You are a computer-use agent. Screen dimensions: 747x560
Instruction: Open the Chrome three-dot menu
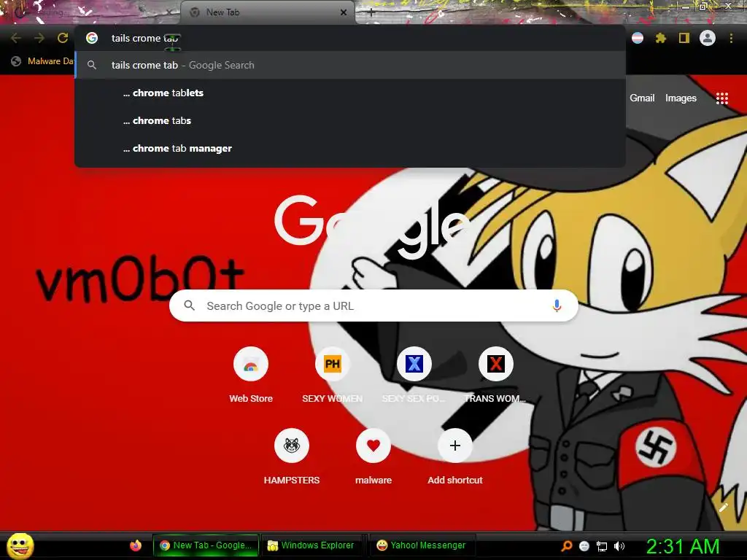pyautogui.click(x=731, y=38)
